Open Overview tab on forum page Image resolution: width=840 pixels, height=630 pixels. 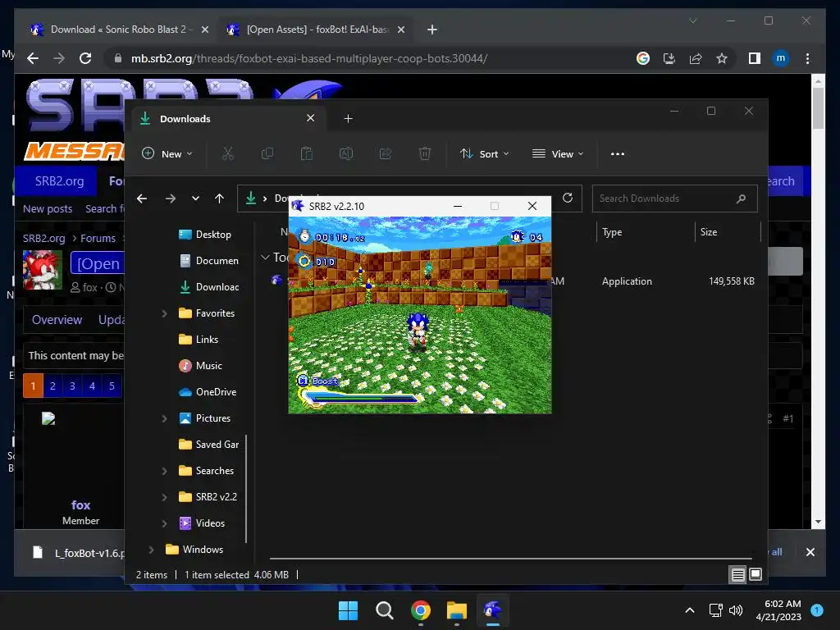point(57,320)
